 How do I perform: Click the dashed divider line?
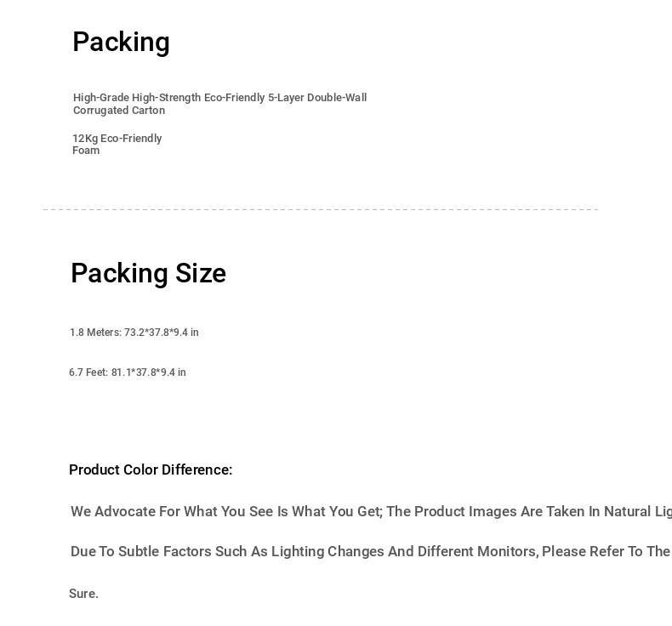(x=321, y=209)
